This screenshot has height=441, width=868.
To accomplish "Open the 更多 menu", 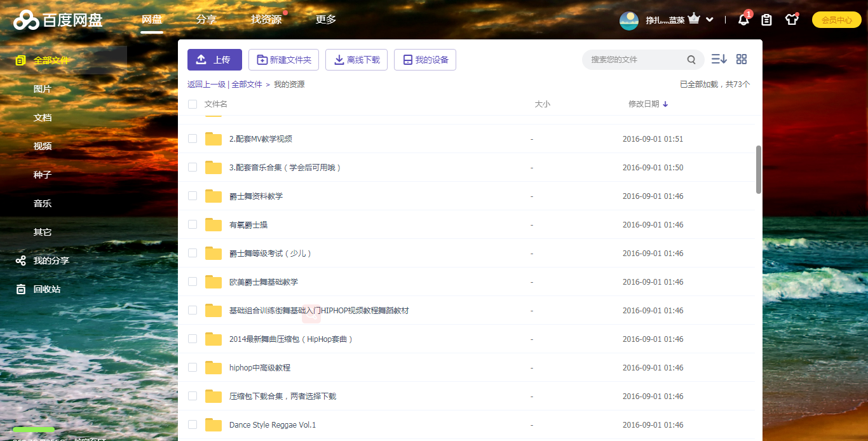I will [326, 20].
